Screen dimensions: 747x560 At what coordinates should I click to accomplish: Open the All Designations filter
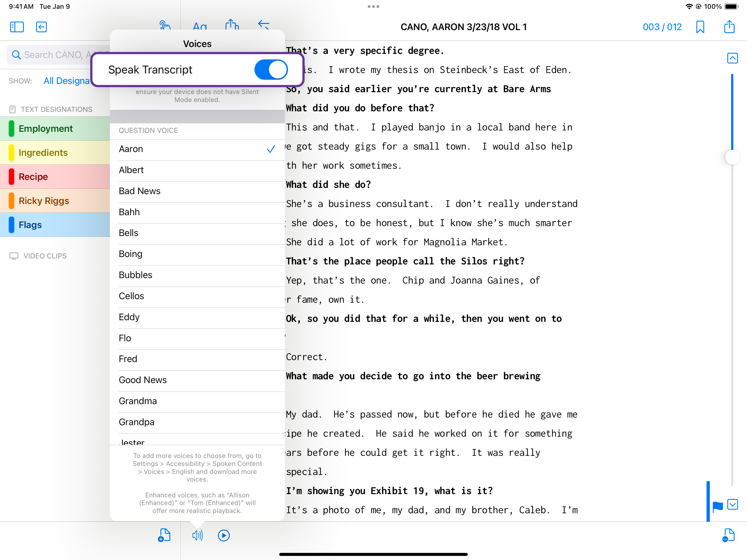click(x=67, y=81)
